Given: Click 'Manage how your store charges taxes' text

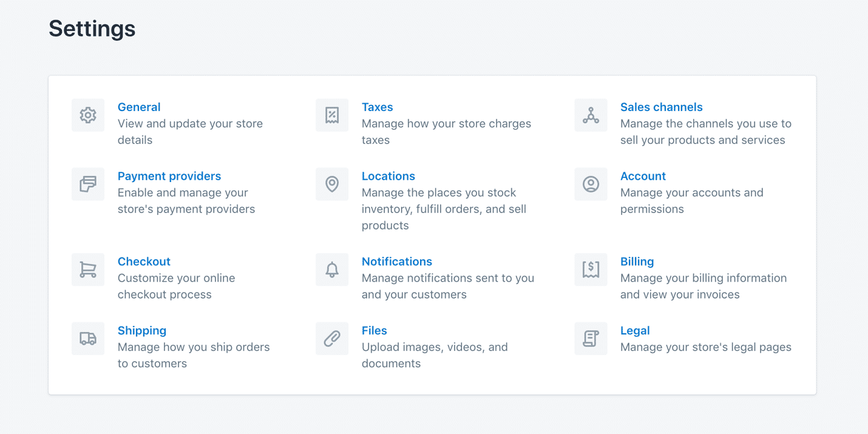Looking at the screenshot, I should (446, 132).
